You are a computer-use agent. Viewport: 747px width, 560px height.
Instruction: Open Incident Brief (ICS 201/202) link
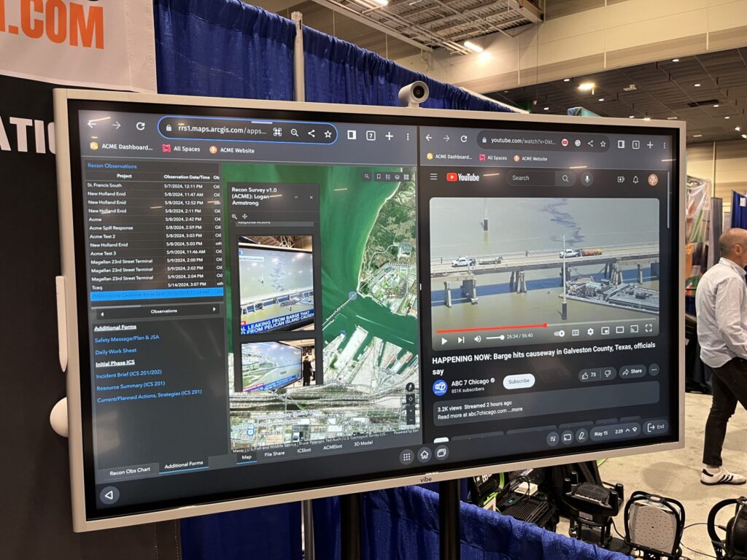click(x=128, y=374)
